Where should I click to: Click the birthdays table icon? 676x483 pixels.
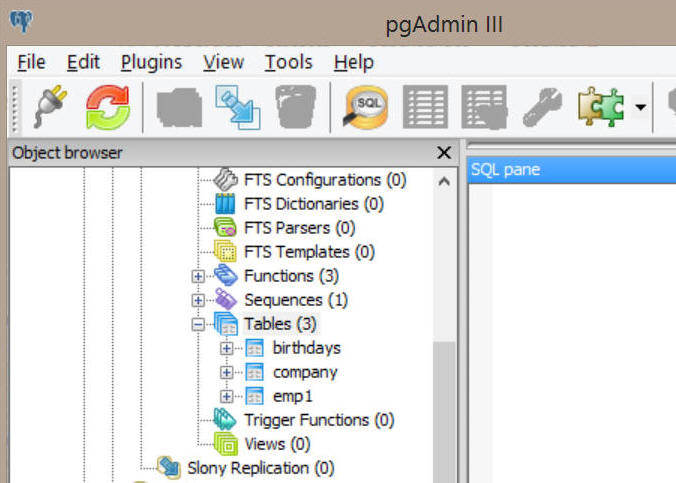[x=254, y=348]
